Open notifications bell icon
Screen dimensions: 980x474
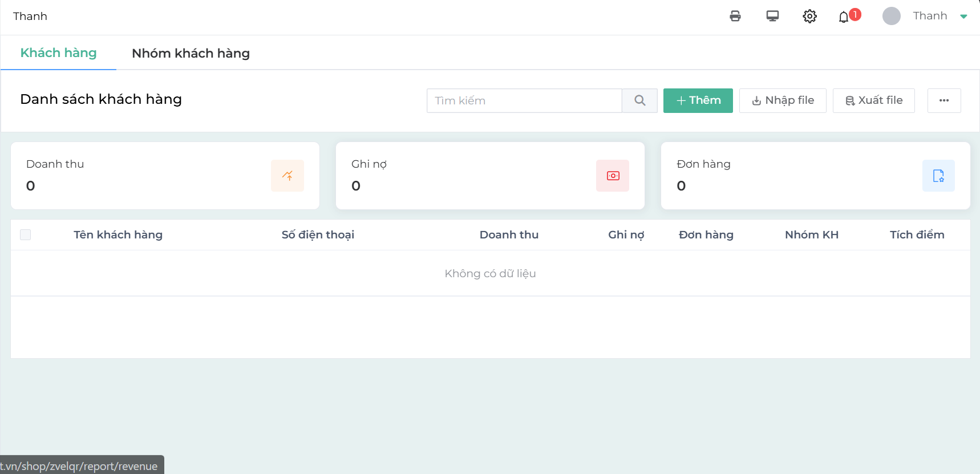[x=844, y=17]
